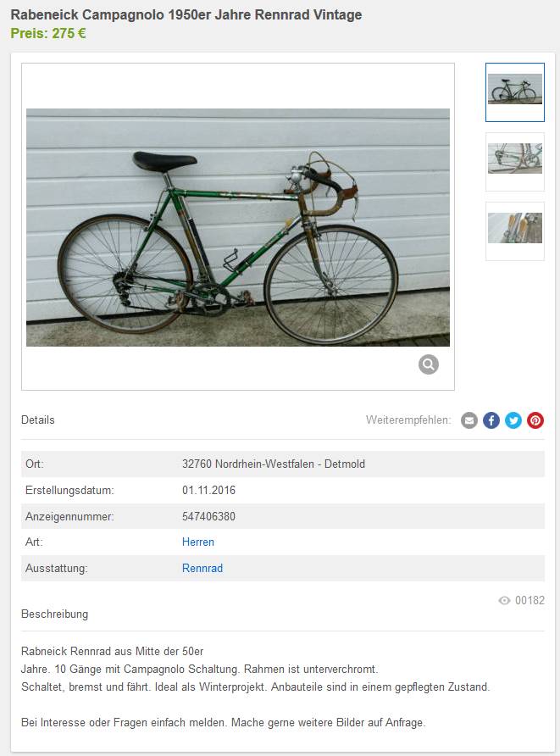
Task: Click the Beschreibung section heading
Action: coord(54,614)
